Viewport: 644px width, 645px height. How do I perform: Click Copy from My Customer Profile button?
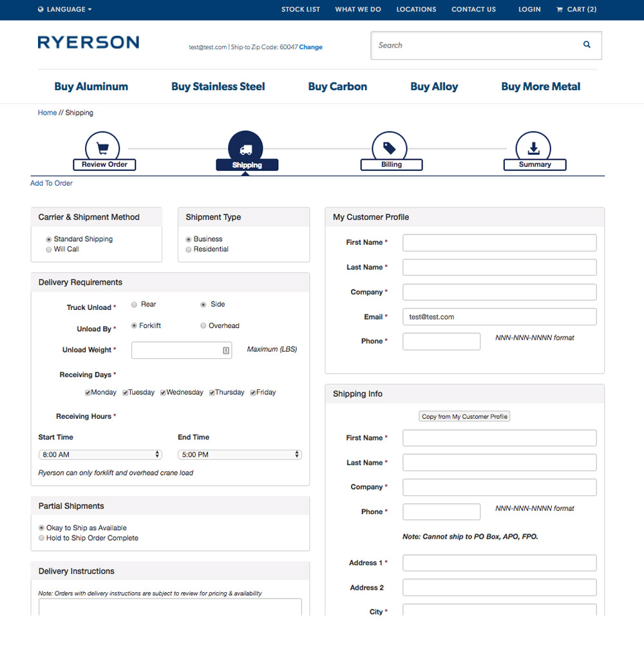pos(464,416)
